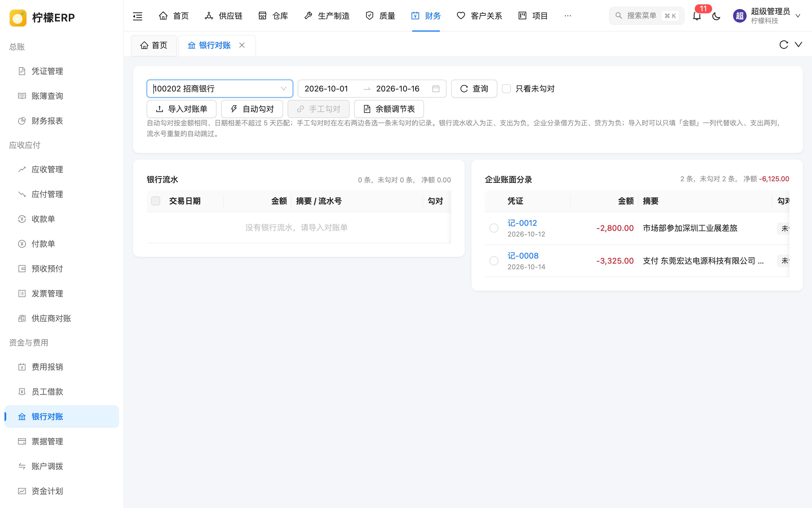This screenshot has width=812, height=508.
Task: Click the 查询 button
Action: pos(474,89)
